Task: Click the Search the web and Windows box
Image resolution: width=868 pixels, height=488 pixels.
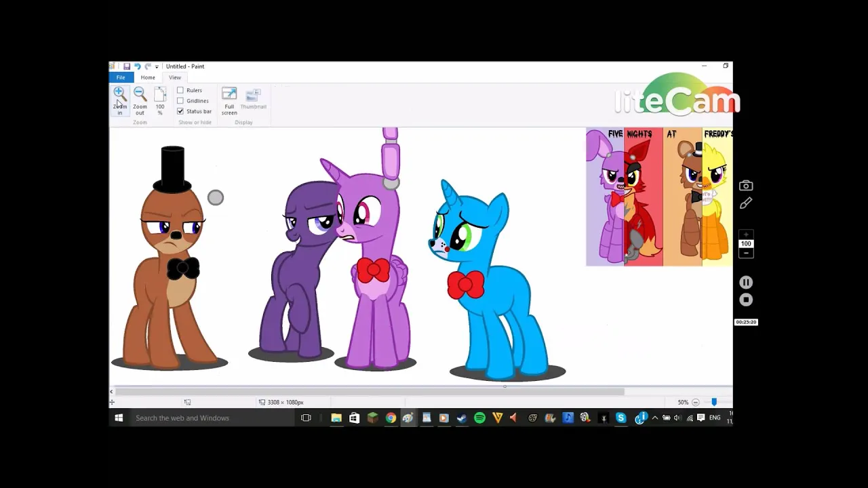Action: 212,418
